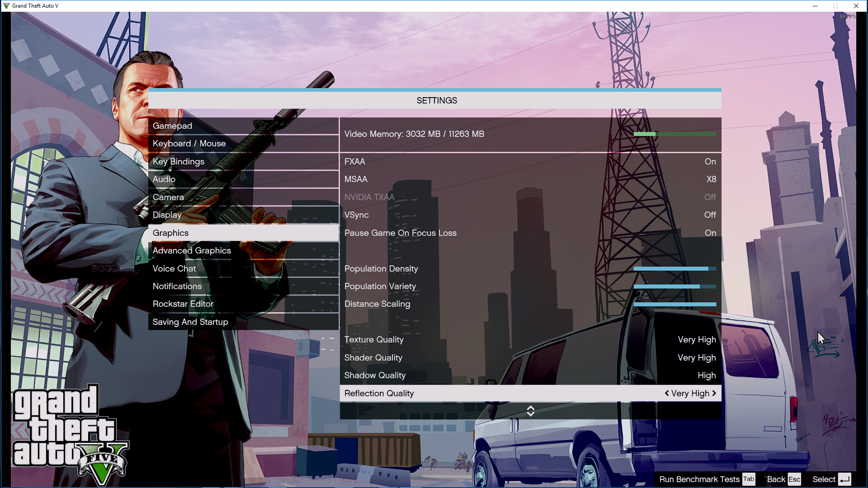The height and width of the screenshot is (488, 868).
Task: Change the MSAA X8 value
Action: (711, 179)
